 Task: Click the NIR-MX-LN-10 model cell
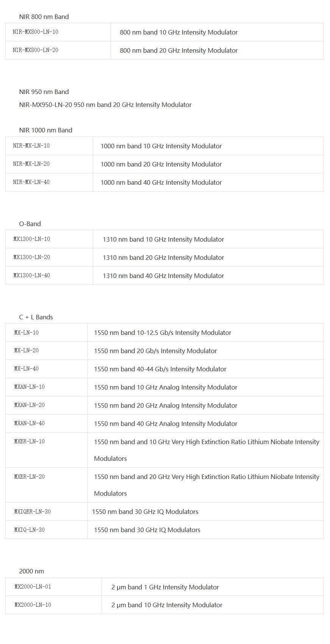pyautogui.click(x=31, y=146)
